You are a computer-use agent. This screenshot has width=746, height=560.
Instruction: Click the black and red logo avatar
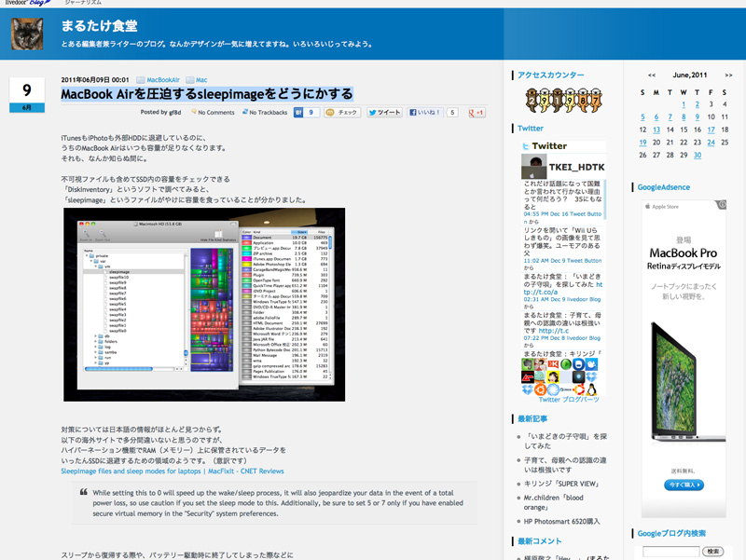point(528,377)
